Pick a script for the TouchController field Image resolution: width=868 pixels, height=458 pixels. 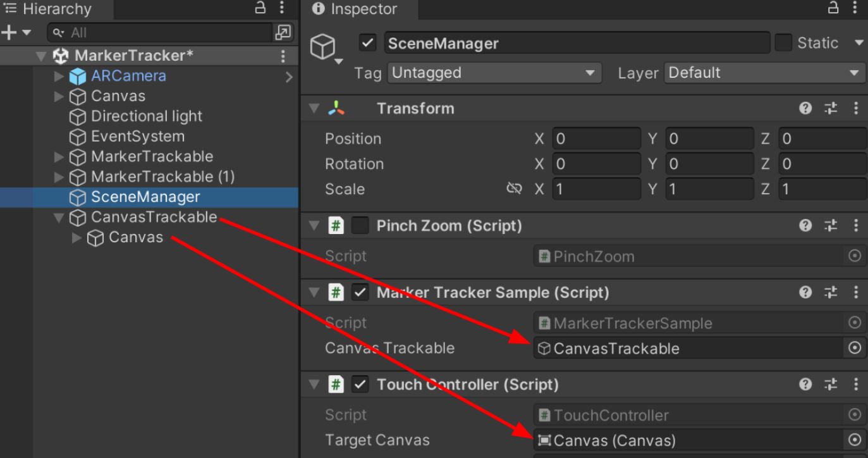(x=855, y=415)
